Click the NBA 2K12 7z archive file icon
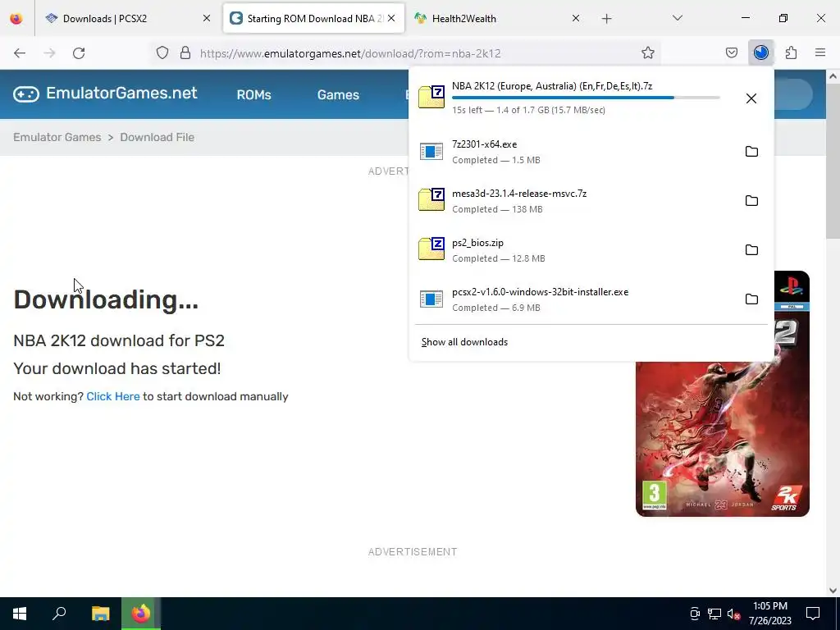 tap(431, 97)
